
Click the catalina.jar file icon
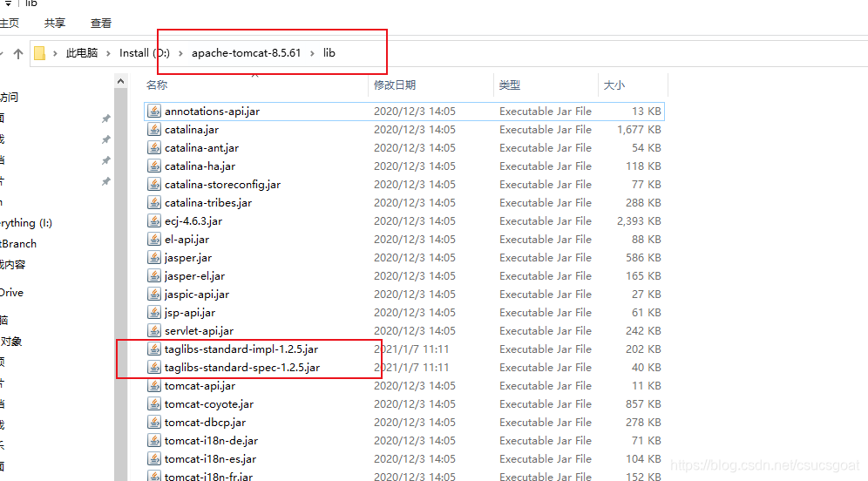pos(154,130)
